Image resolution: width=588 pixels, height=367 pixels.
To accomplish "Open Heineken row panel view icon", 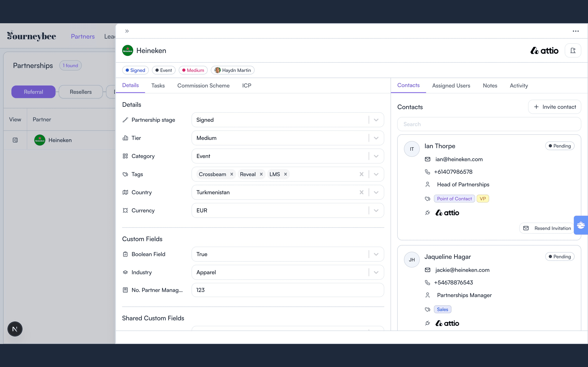I will click(x=15, y=140).
